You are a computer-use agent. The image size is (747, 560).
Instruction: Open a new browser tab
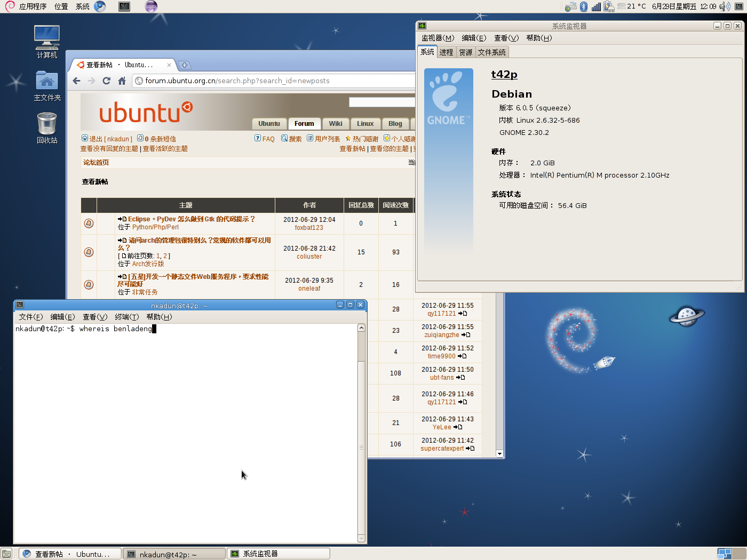(x=184, y=65)
